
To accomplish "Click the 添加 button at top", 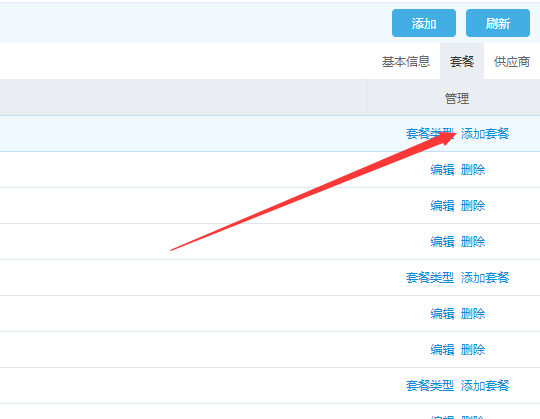I will (x=424, y=23).
